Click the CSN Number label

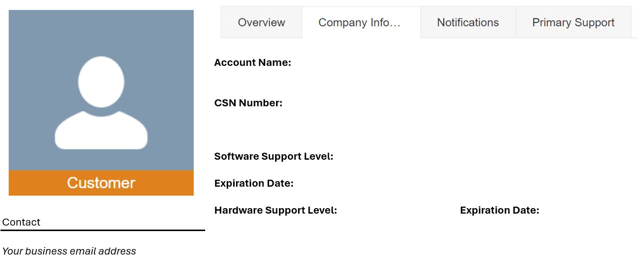tap(248, 103)
